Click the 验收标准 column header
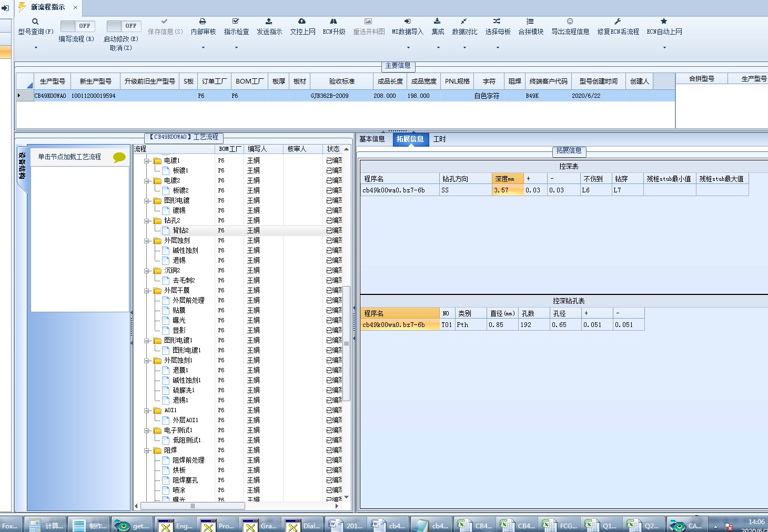 (342, 81)
